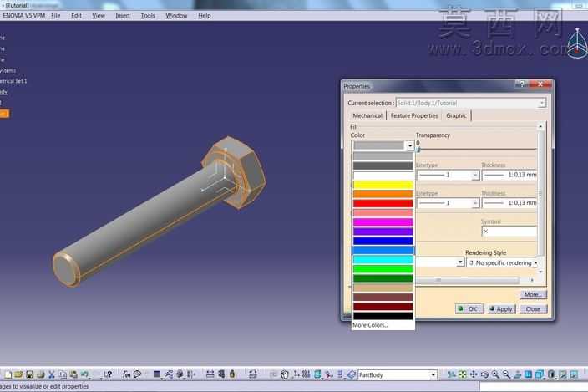Click the Close button in Properties dialog
The image size is (588, 392).
tap(533, 308)
